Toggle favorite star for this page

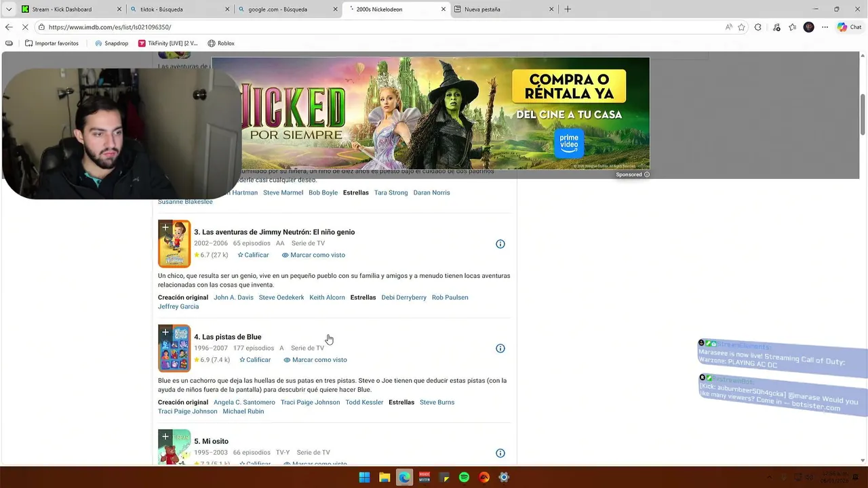click(741, 27)
